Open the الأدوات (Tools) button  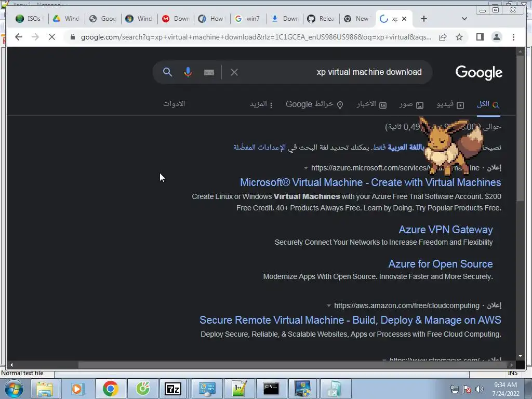click(x=174, y=103)
